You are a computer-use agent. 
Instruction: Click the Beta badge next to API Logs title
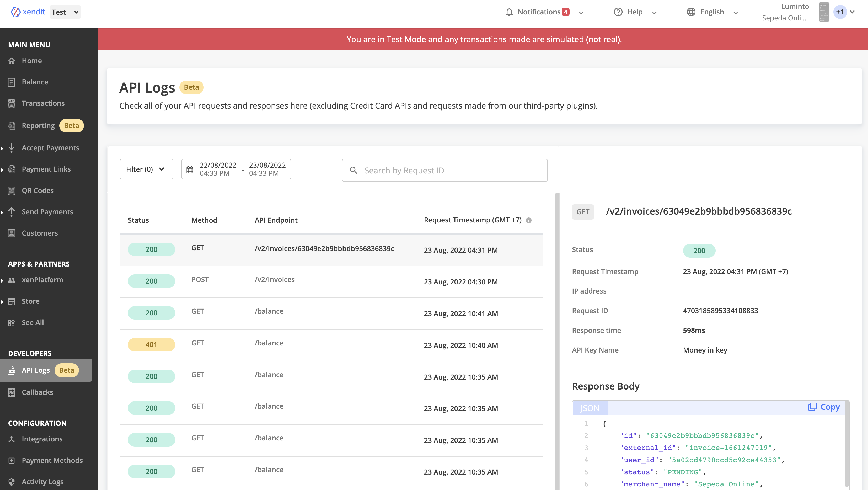(191, 87)
